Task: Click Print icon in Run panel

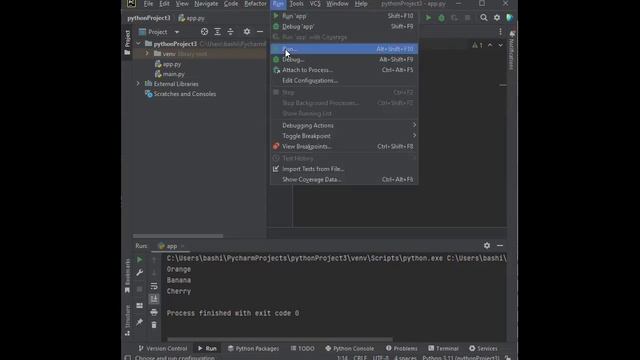Action: click(154, 312)
